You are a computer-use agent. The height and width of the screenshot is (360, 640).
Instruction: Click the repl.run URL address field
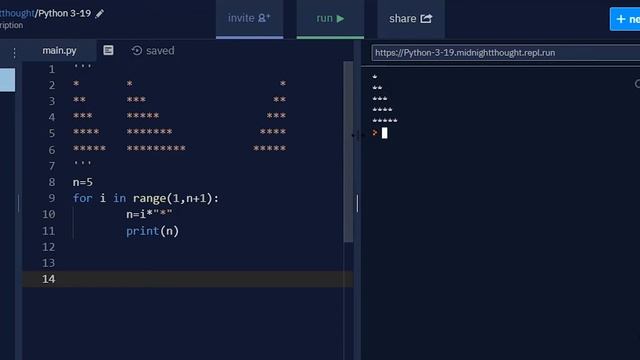click(506, 53)
